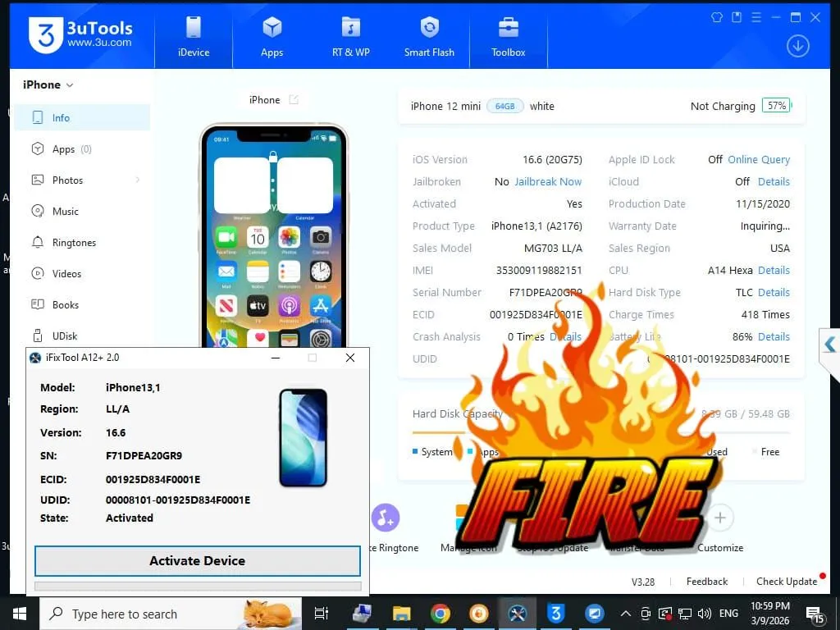Click the Check Update link
Image resolution: width=840 pixels, height=630 pixels.
(x=786, y=582)
